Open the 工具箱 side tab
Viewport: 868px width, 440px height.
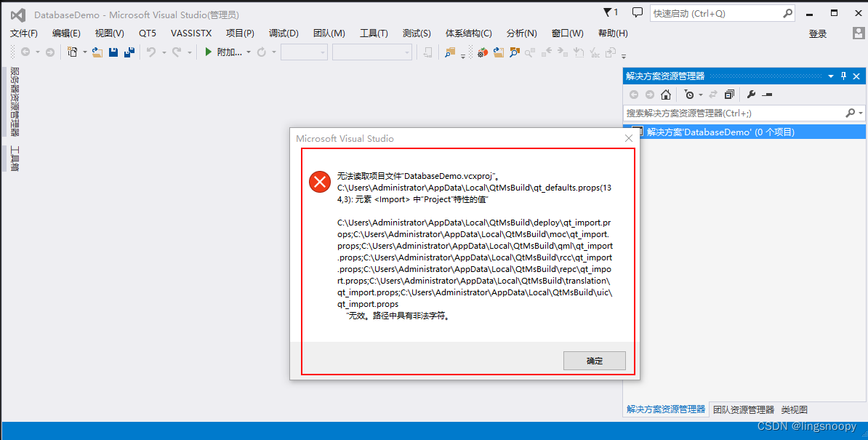pyautogui.click(x=15, y=159)
